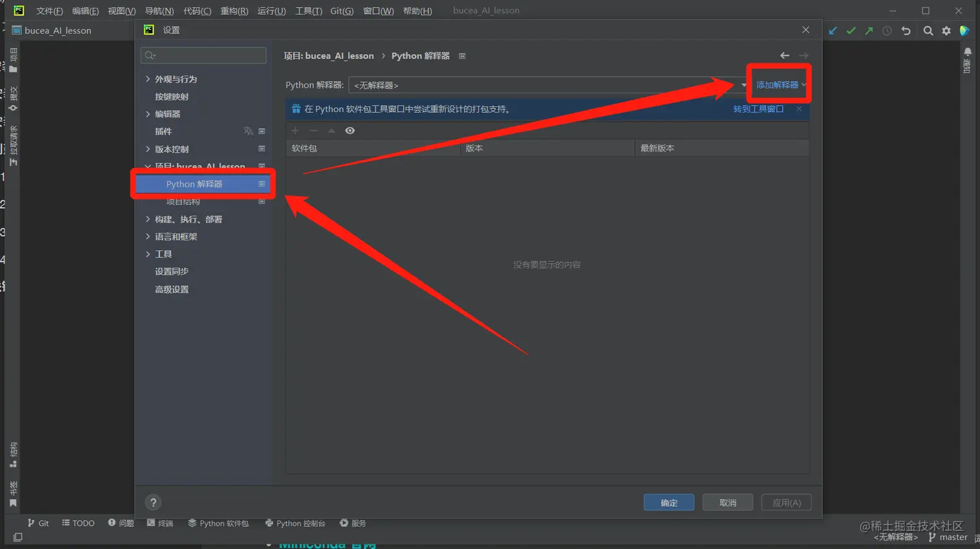Dismiss the packaging support banner with its x
The image size is (980, 549).
click(799, 109)
